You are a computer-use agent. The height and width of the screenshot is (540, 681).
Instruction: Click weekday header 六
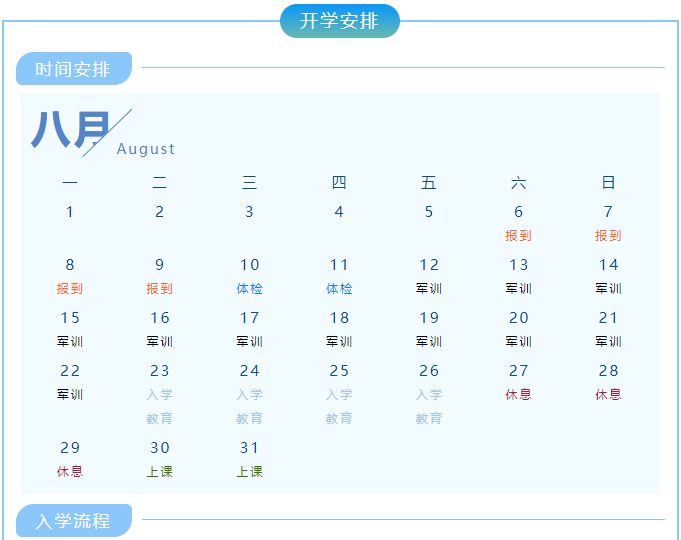coord(519,182)
